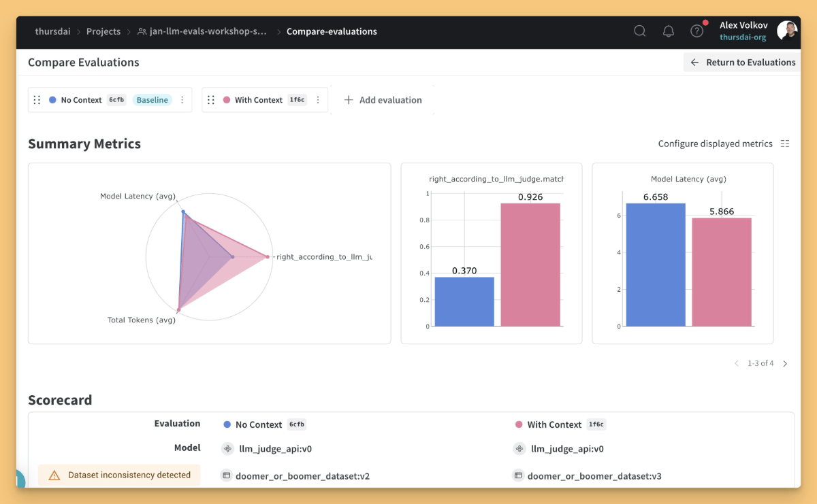This screenshot has height=504, width=817.
Task: Click dataset icon next to doomer_or_boomer_dataset:v2
Action: pos(227,475)
